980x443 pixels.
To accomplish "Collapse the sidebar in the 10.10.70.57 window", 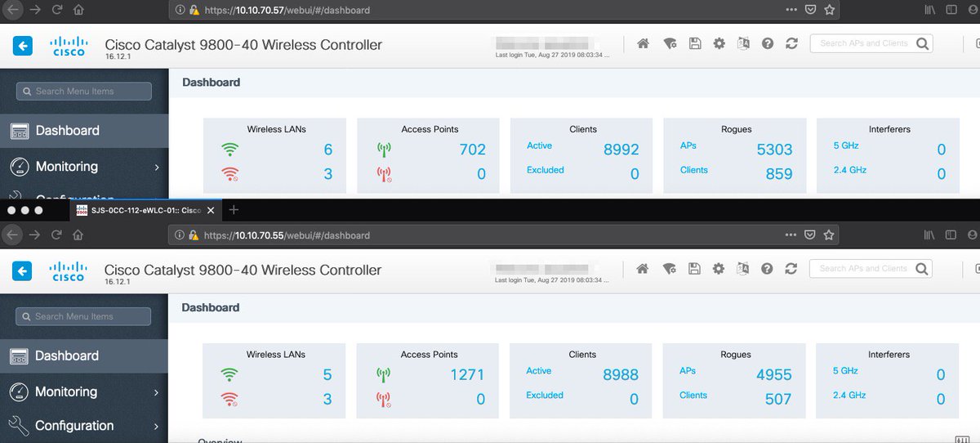I will (23, 45).
